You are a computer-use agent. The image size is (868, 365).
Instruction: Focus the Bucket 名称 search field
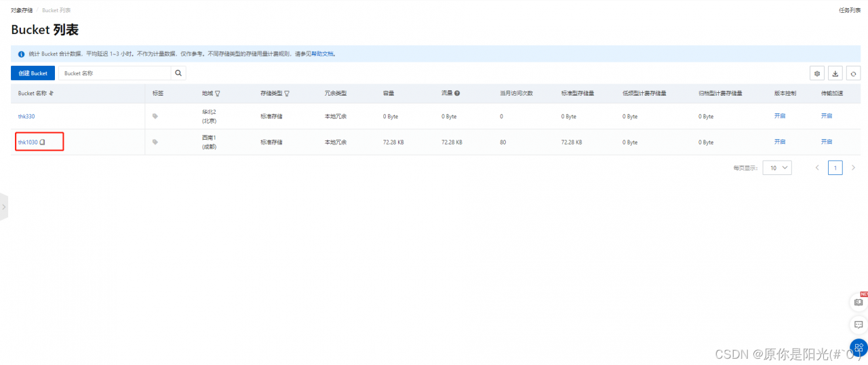115,73
